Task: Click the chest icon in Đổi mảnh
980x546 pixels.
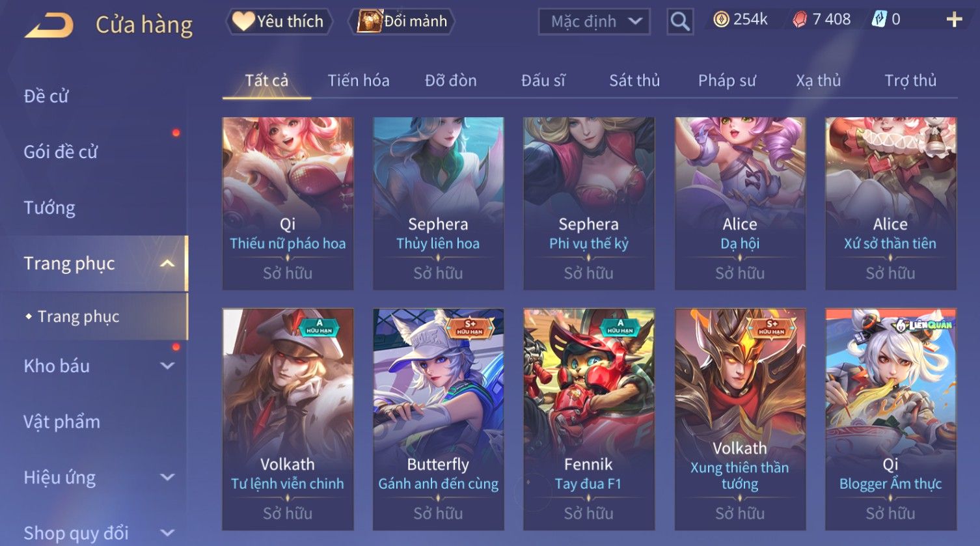Action: click(x=370, y=21)
